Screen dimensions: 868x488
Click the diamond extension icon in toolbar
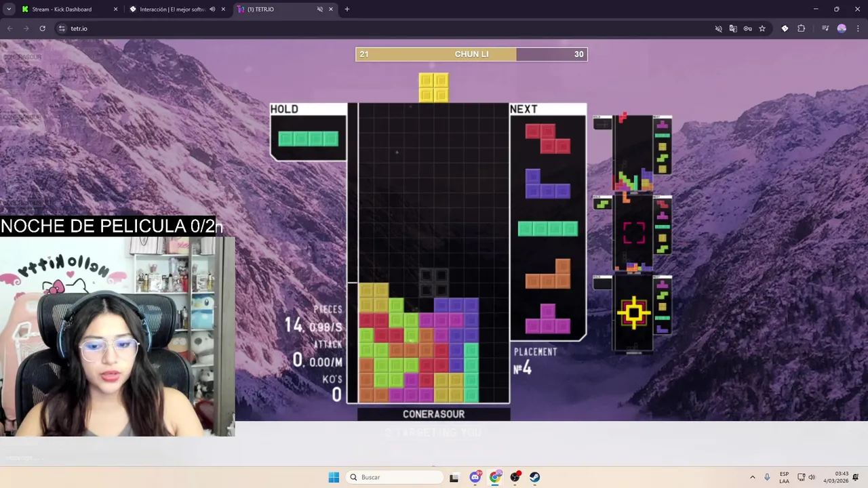(x=785, y=28)
